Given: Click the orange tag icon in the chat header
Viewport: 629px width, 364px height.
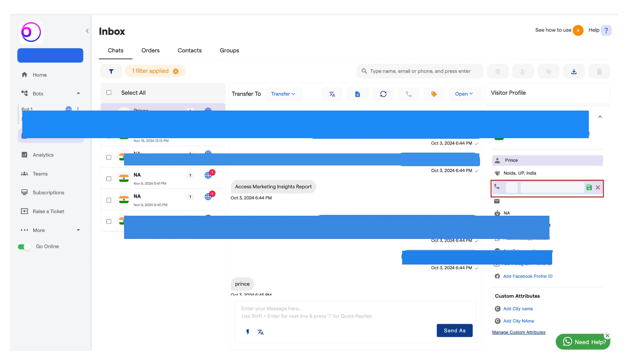Looking at the screenshot, I should coord(434,94).
